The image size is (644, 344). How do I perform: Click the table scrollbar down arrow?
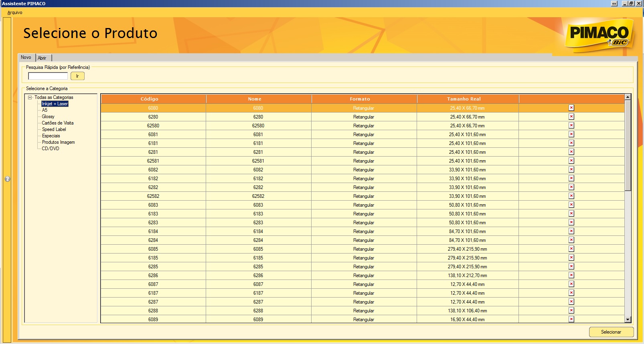628,320
